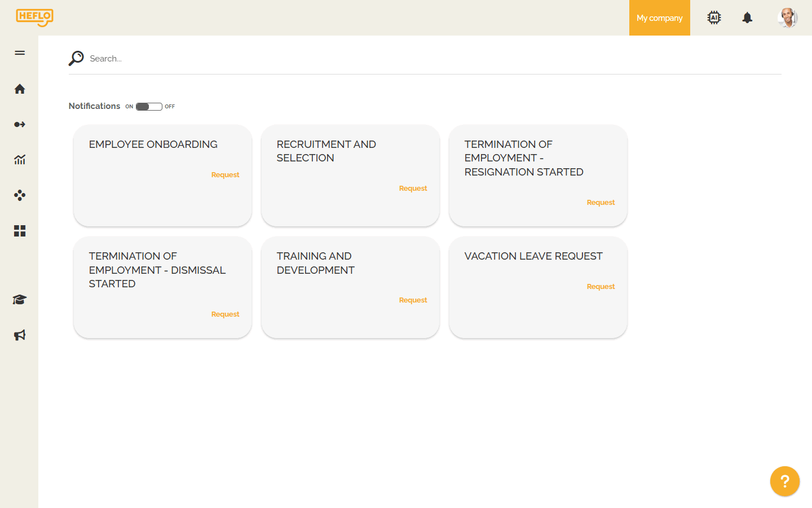This screenshot has height=508, width=812.
Task: Switch to the My company tab
Action: (x=659, y=17)
